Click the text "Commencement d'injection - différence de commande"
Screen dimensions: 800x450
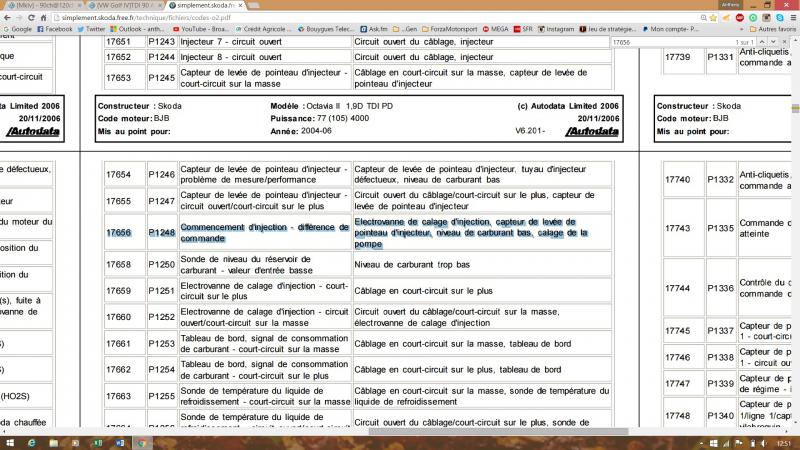click(264, 233)
